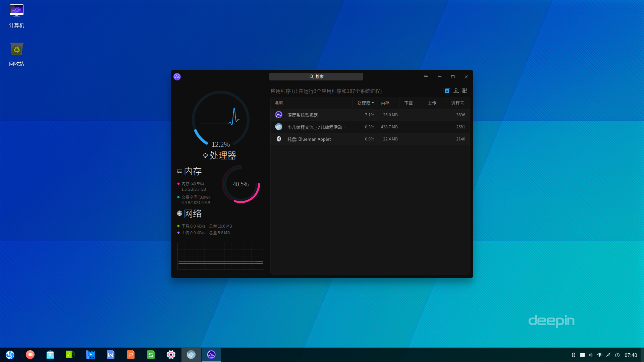Click the System Monitor icon in the dock
Viewport: 644px width, 362px height.
click(x=211, y=355)
